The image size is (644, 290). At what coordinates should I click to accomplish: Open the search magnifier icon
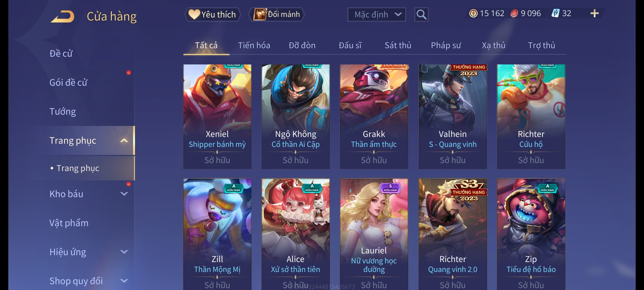421,15
